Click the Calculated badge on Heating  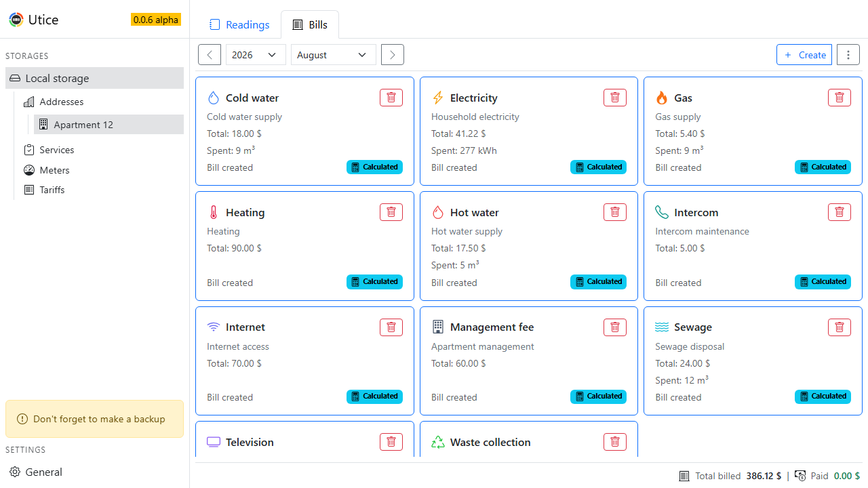374,281
